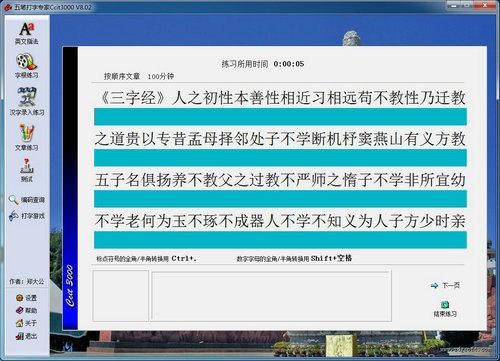Click cyan input row under 《三字经》 line
The image size is (500, 361).
pos(280,117)
